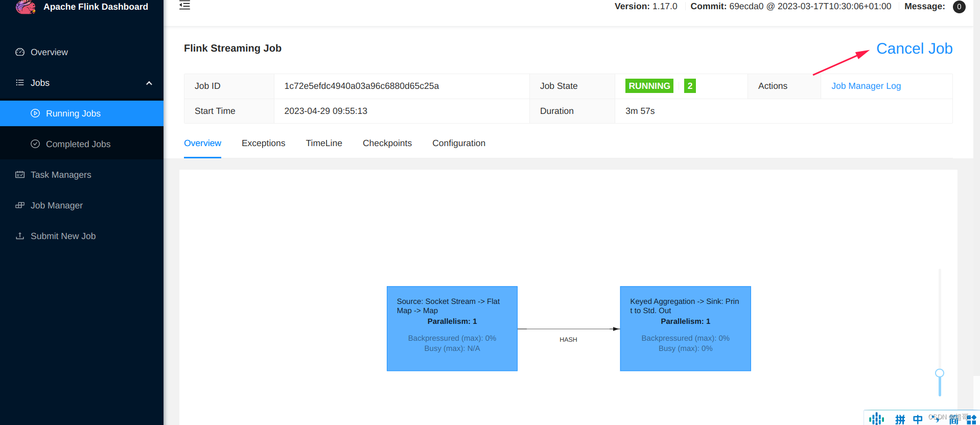
Task: Click the Job ID label cell
Action: pyautogui.click(x=229, y=86)
